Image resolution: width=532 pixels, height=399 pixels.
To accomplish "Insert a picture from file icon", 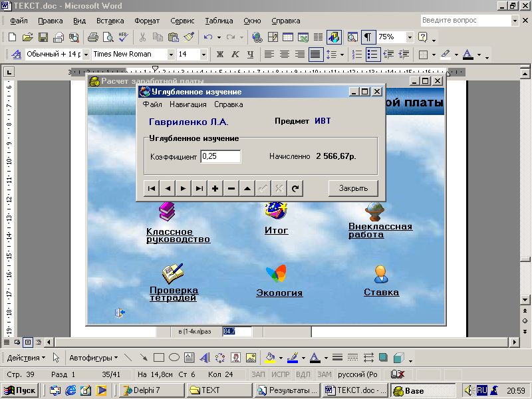I will [x=251, y=358].
